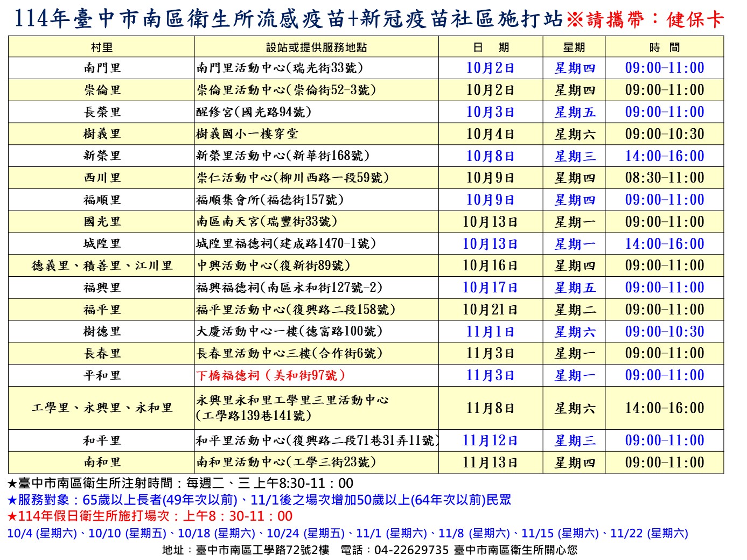Viewport: 747px width, 560px height.
Task: Click the 南和里活動中心(工學三街23號) cell
Action: click(286, 463)
